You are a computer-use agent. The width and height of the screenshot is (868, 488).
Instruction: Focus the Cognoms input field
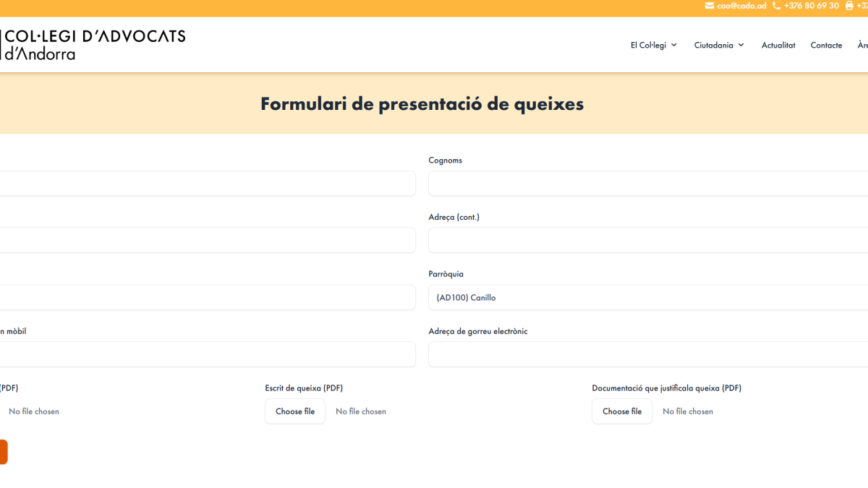click(x=648, y=184)
